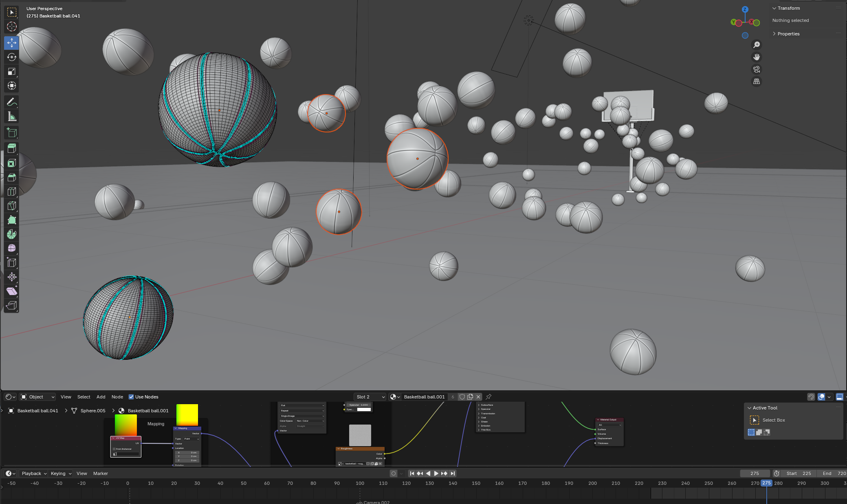Open the Slot 2 material slot dropdown
This screenshot has height=504, width=847.
click(x=370, y=397)
